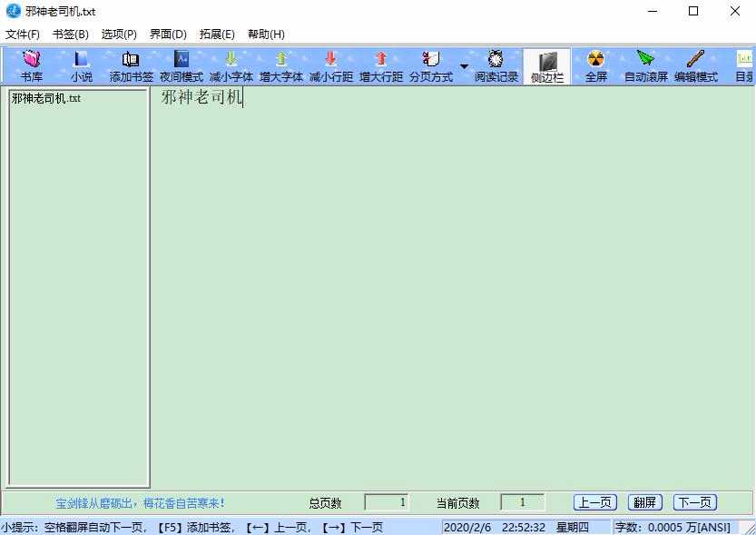The height and width of the screenshot is (535, 756).
Task: Click the text 邪神老司机 in reading area
Action: [201, 97]
